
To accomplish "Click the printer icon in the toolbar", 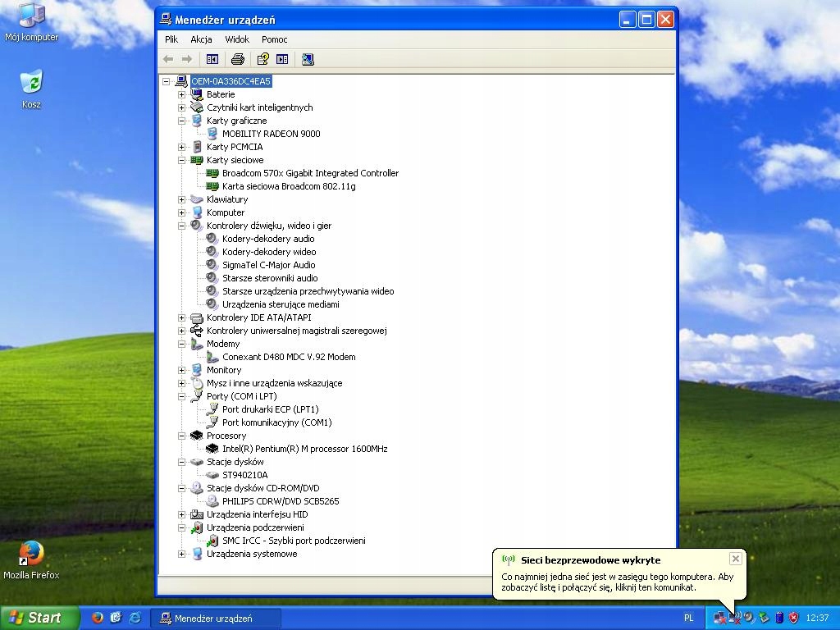I will pos(238,59).
